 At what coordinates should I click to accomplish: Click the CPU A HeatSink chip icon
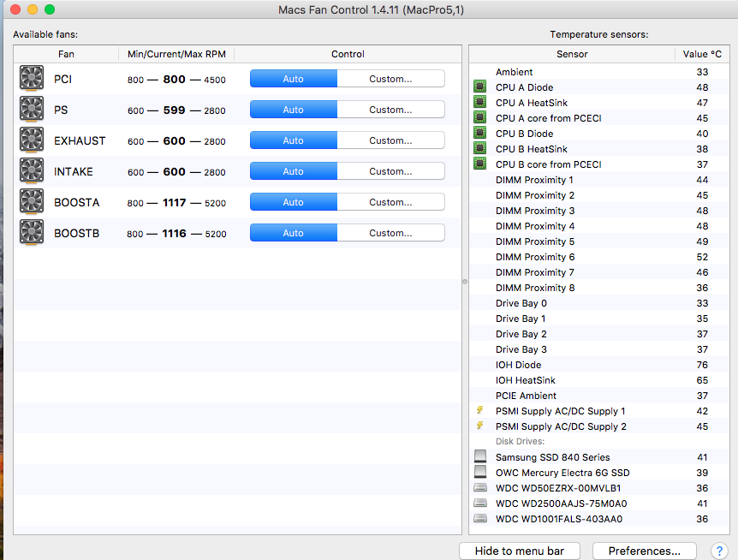click(x=479, y=102)
